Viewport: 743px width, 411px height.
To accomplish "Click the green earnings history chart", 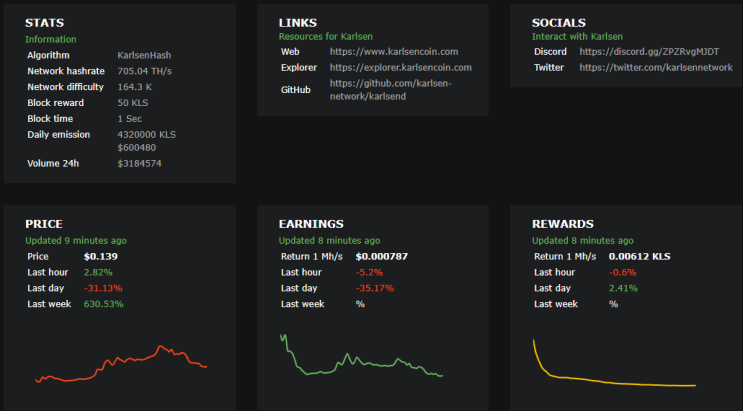I will [x=362, y=355].
